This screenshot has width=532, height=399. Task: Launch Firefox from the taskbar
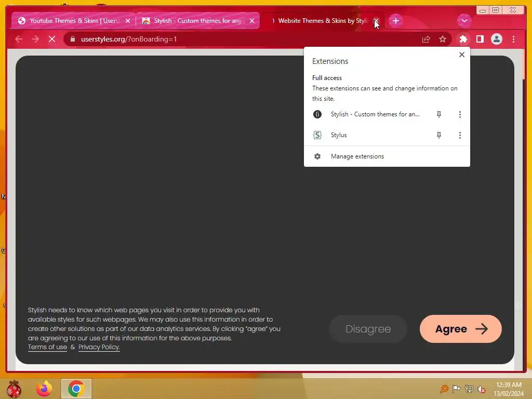[x=44, y=389]
